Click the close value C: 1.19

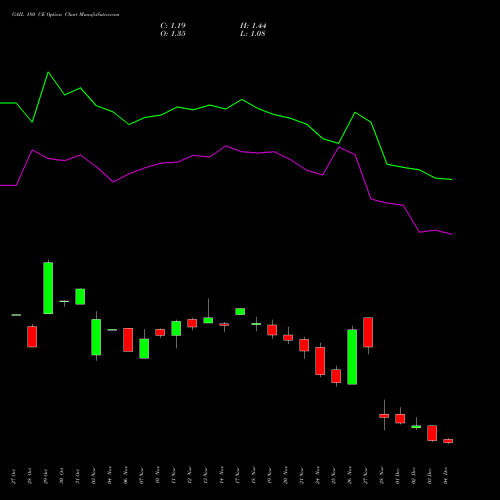point(173,26)
